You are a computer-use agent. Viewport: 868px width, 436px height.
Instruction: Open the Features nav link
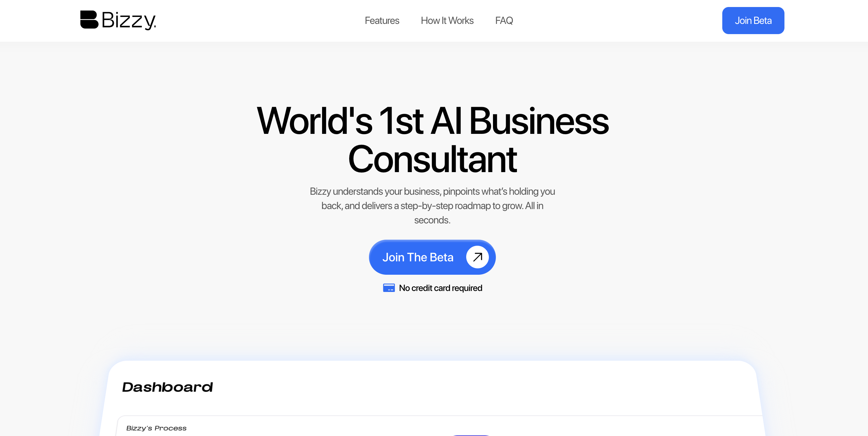[382, 20]
